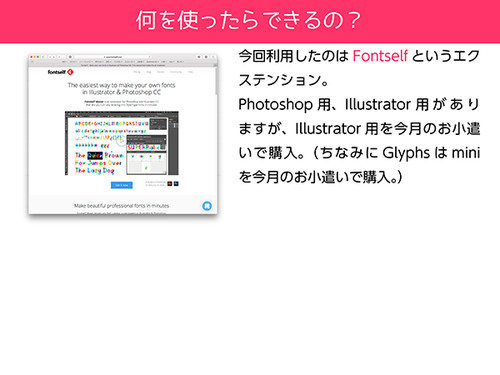The image size is (500, 375).
Task: Click the text 'Make beautiful professional fonts in minutes'
Action: 121,206
